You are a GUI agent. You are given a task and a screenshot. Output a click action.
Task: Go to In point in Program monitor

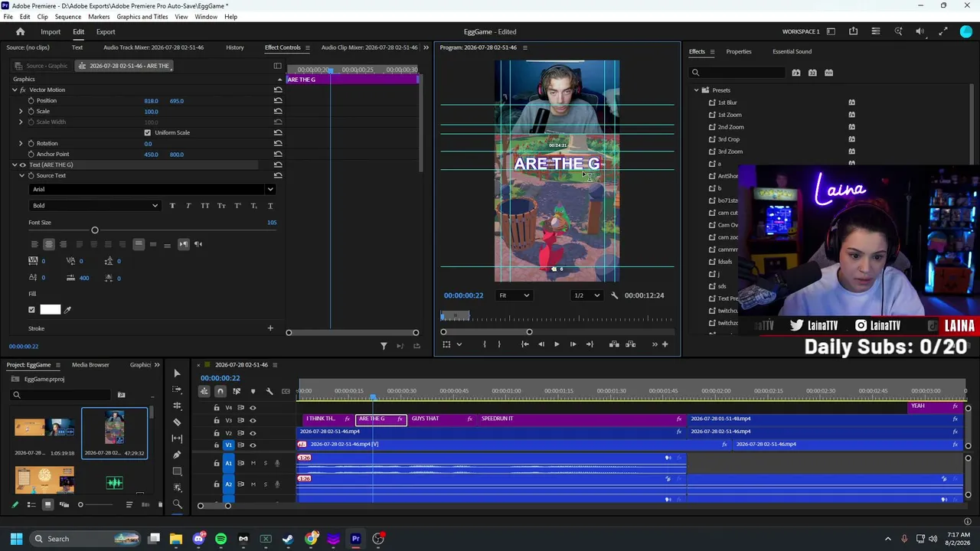pyautogui.click(x=524, y=344)
